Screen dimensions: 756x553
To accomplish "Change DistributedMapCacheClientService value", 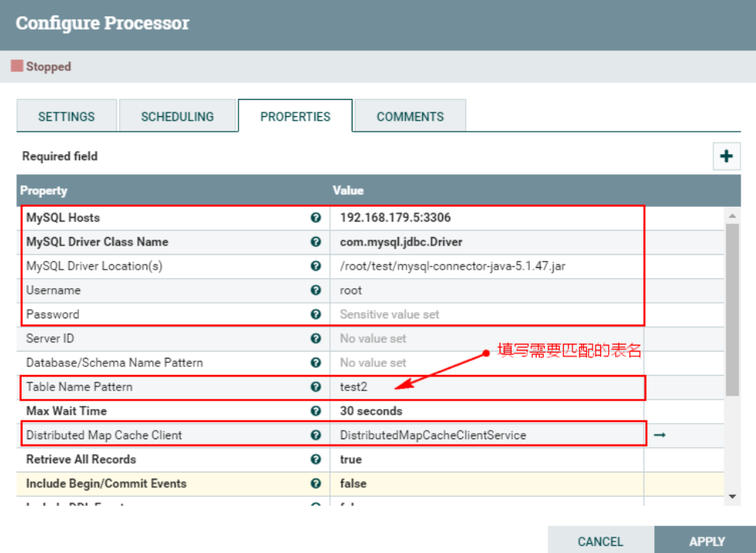I will click(x=487, y=434).
